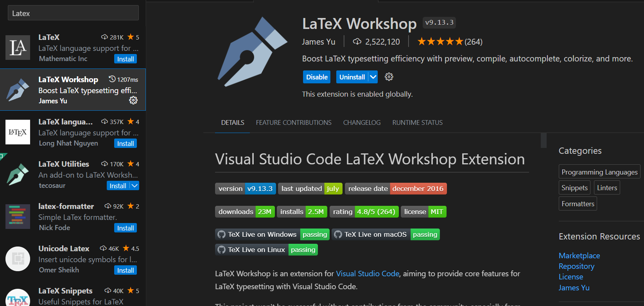Click the TeX Live on macOS badge

386,234
